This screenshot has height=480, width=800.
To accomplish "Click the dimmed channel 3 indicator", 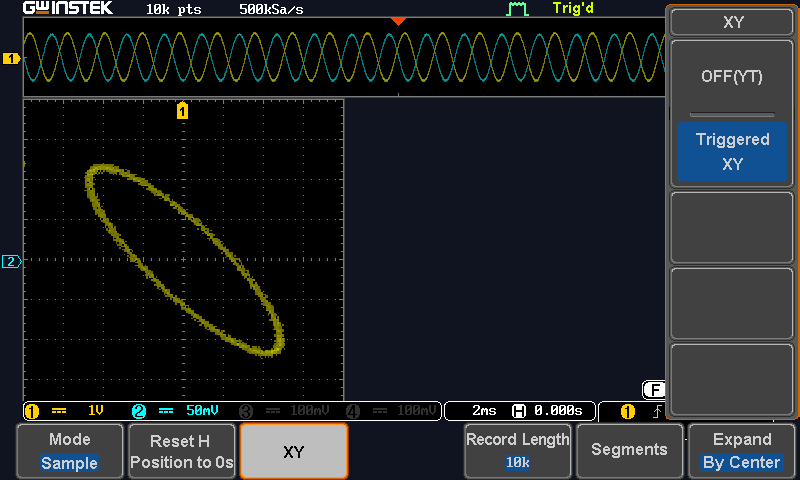I will click(285, 411).
